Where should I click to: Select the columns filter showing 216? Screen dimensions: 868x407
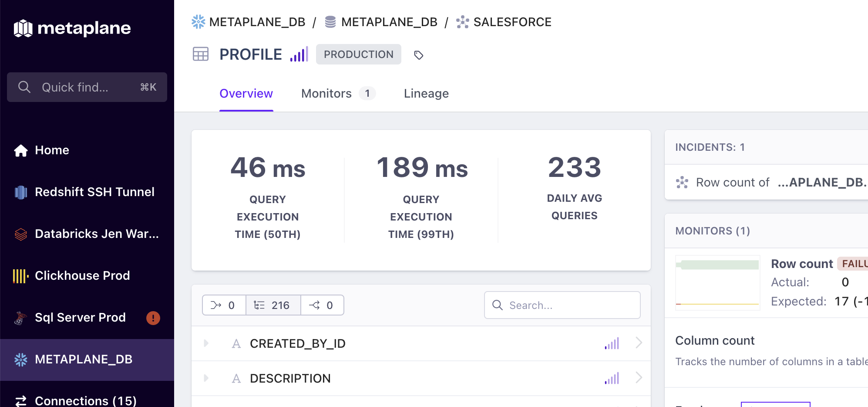273,305
